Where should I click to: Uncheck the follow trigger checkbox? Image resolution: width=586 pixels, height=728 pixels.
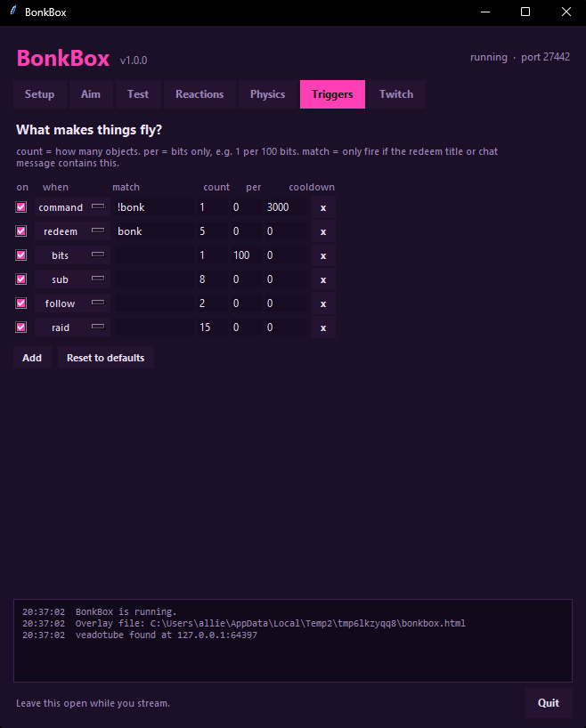(x=20, y=303)
